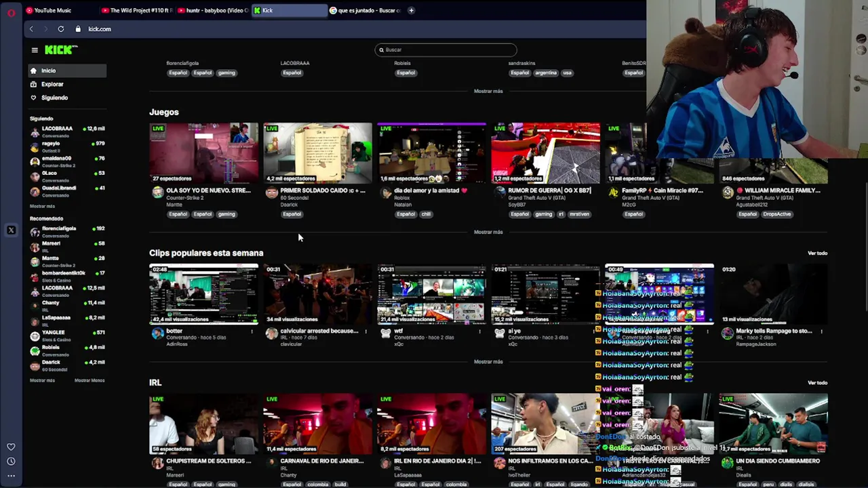
Task: Click the Buscar search input
Action: (446, 49)
